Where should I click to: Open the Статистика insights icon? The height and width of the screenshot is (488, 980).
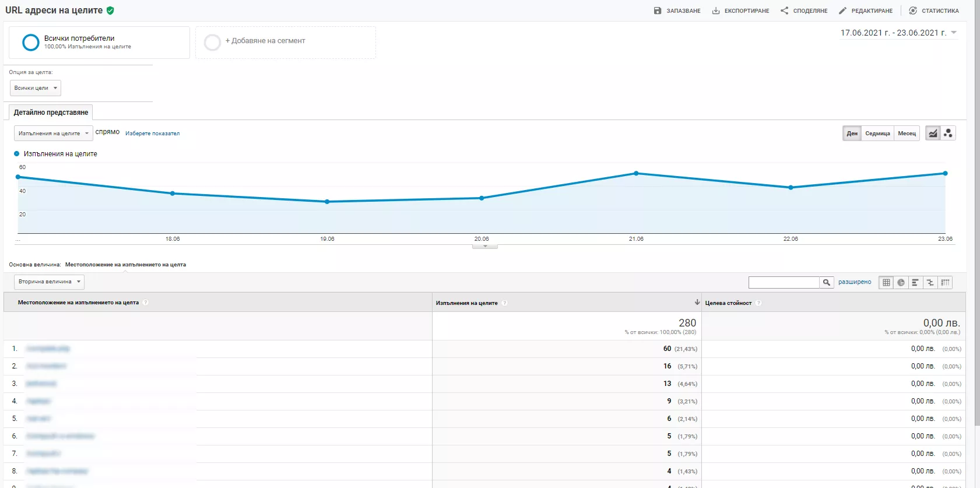913,10
